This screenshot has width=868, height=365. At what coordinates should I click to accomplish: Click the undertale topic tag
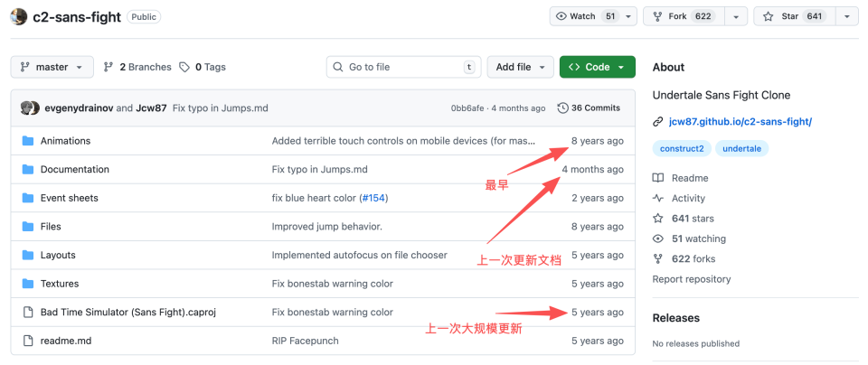741,149
